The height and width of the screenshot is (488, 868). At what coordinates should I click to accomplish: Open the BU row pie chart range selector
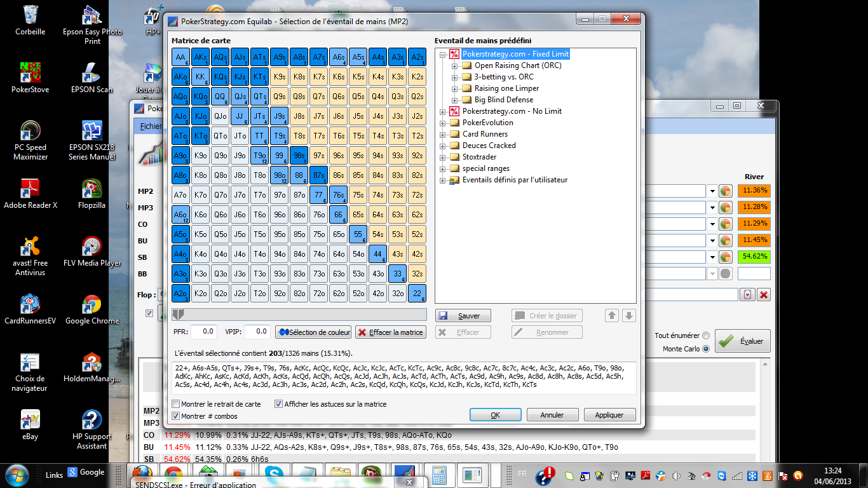click(x=726, y=240)
